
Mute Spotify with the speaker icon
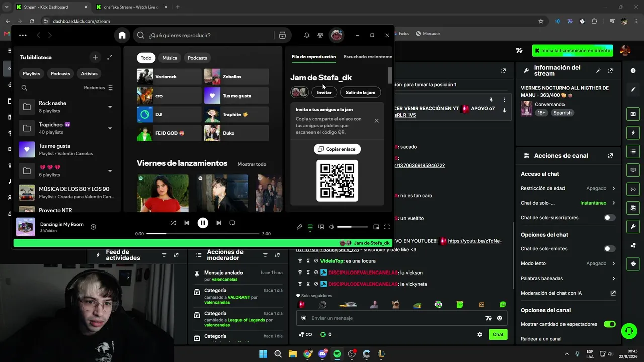pos(332,227)
